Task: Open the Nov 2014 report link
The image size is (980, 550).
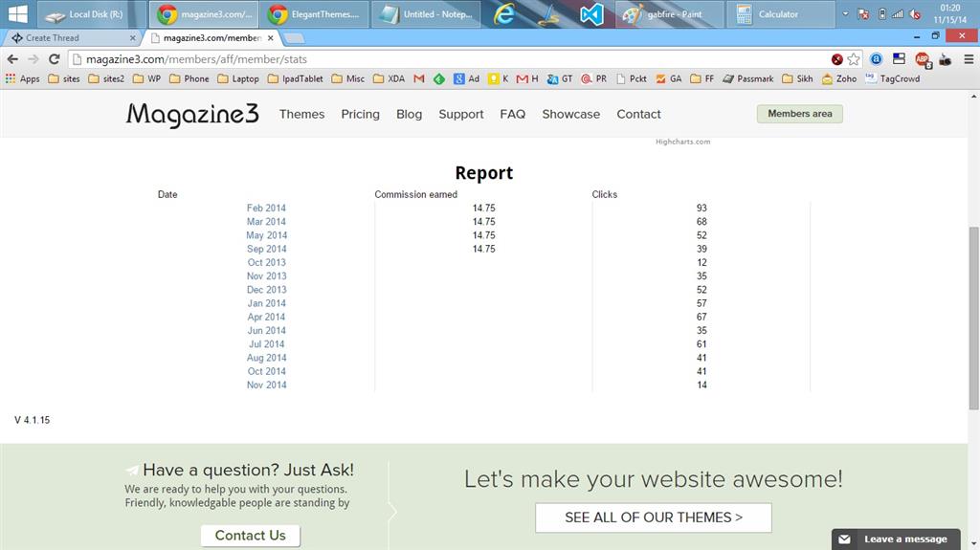Action: tap(267, 385)
